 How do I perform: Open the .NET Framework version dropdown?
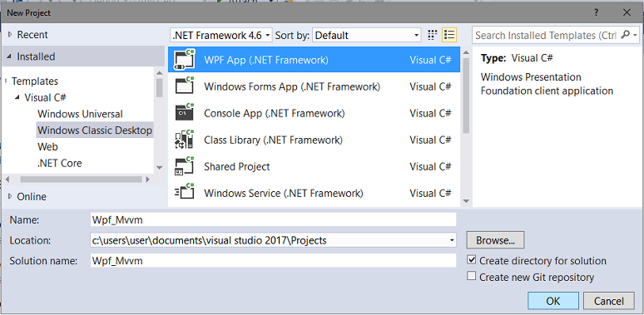point(221,35)
